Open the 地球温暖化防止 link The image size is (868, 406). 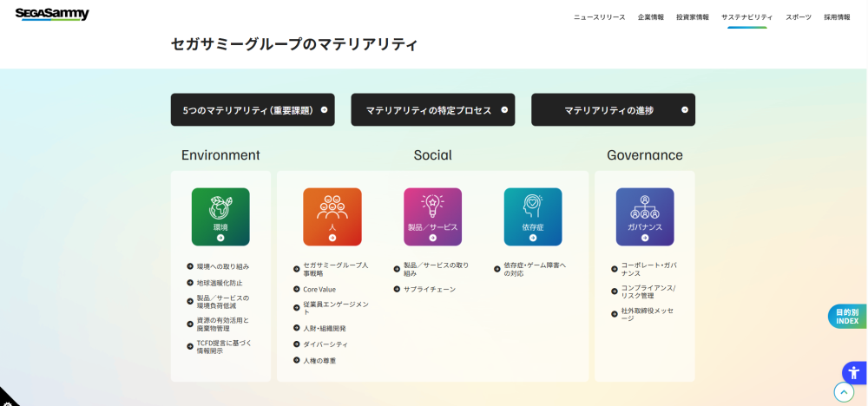click(x=219, y=283)
